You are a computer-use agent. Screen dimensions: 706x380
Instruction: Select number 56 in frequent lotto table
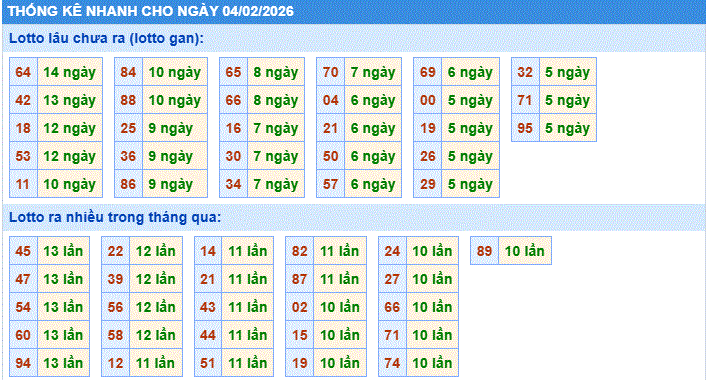tap(115, 307)
